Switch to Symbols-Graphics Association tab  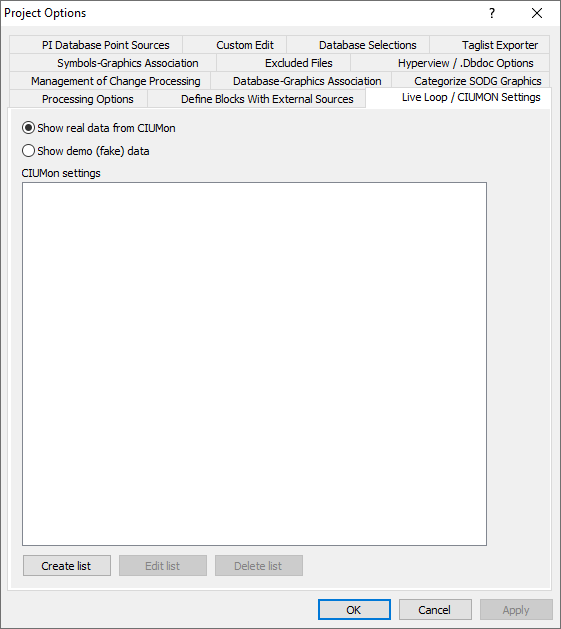tap(113, 63)
